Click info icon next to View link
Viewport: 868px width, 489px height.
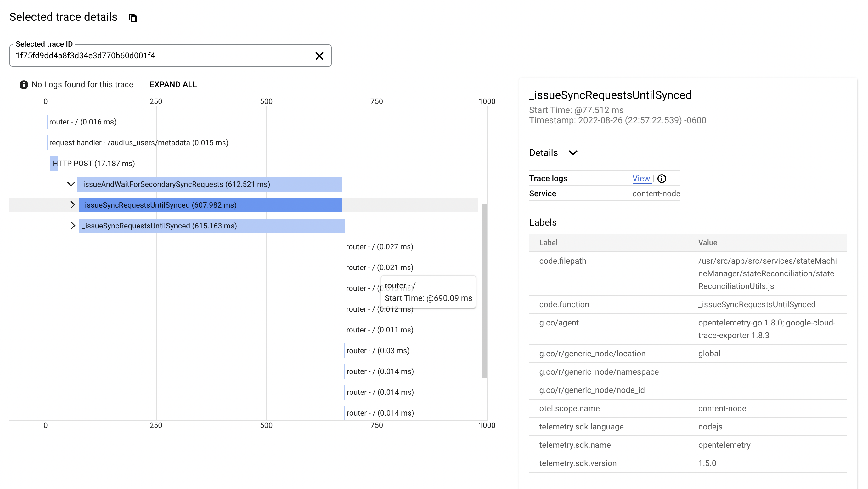point(662,179)
